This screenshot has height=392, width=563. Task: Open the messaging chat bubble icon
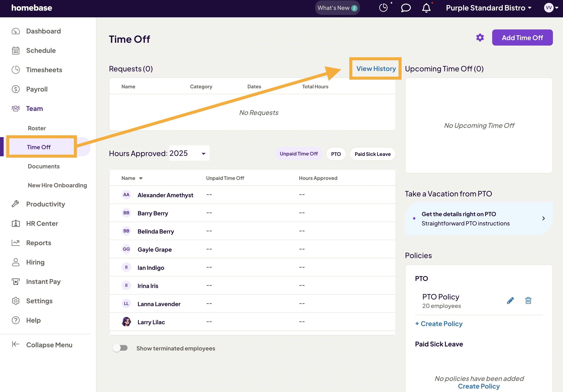(406, 8)
